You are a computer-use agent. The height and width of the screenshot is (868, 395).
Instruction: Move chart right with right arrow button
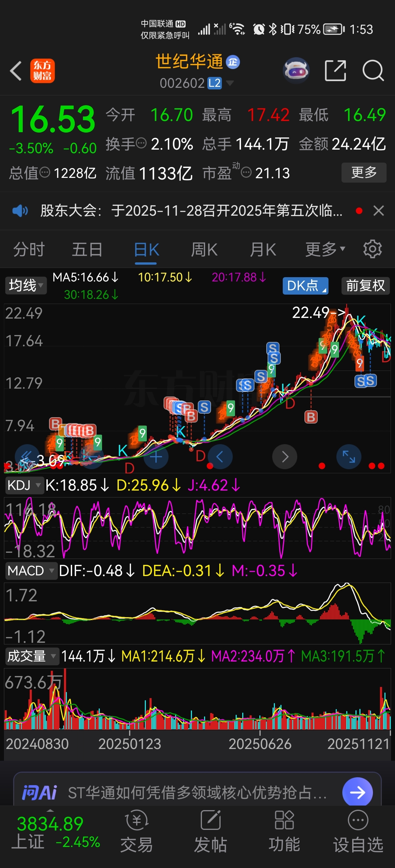[x=285, y=457]
